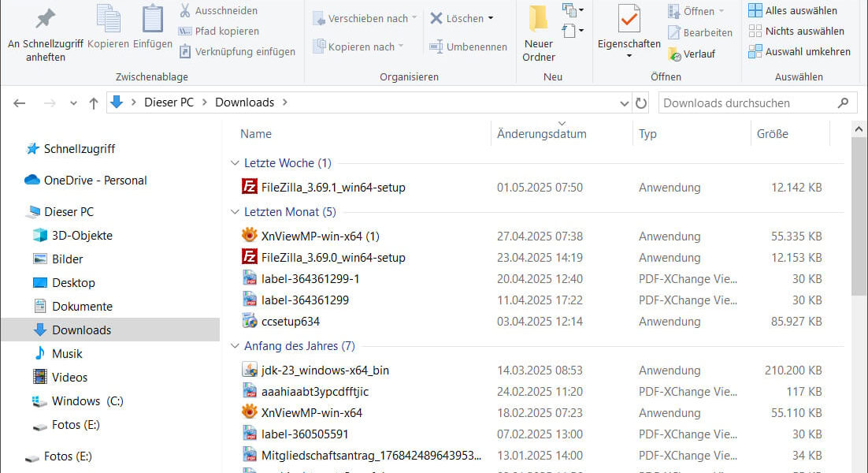
Task: Open 3D-Objekte in the sidebar
Action: click(72, 236)
